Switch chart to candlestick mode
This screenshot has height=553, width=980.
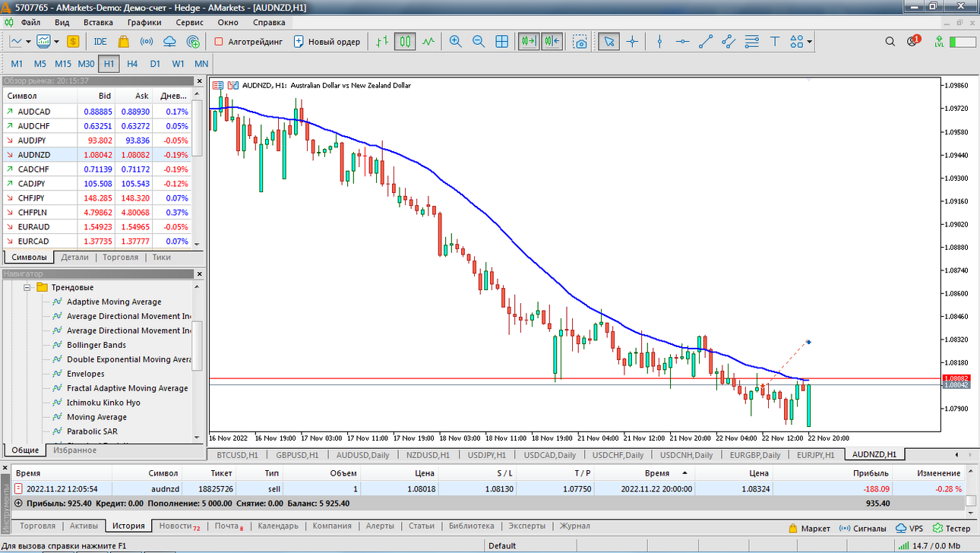pyautogui.click(x=405, y=41)
